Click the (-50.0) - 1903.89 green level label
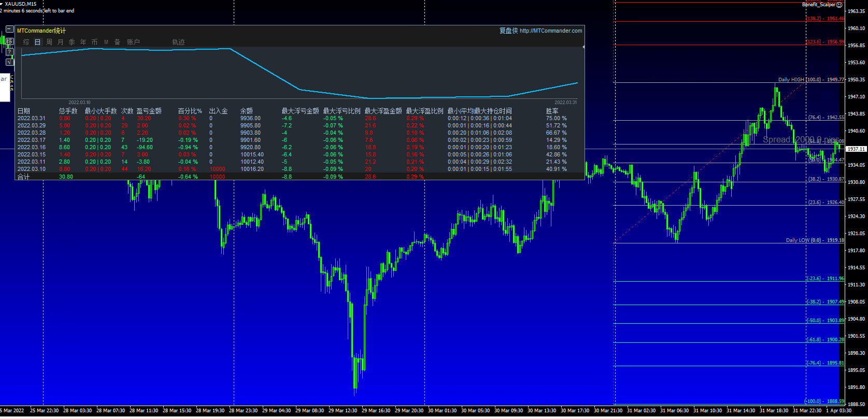The width and height of the screenshot is (868, 419). pyautogui.click(x=825, y=321)
